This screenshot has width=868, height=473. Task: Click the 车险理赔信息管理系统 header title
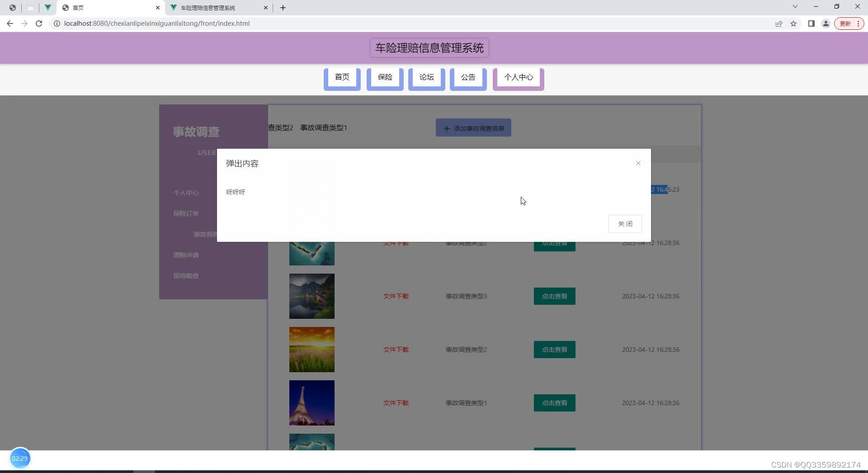tap(429, 48)
